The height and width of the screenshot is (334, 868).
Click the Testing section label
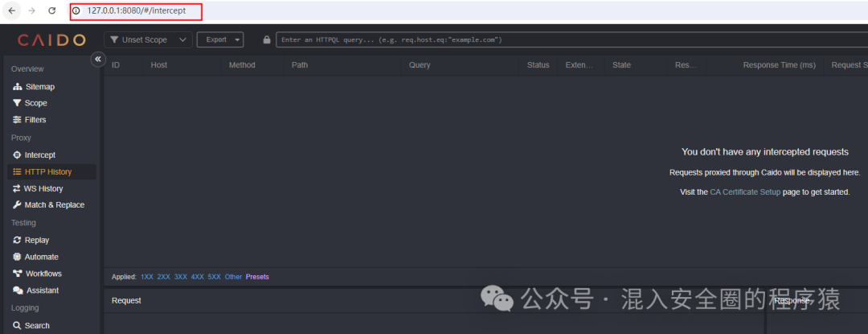click(x=23, y=223)
